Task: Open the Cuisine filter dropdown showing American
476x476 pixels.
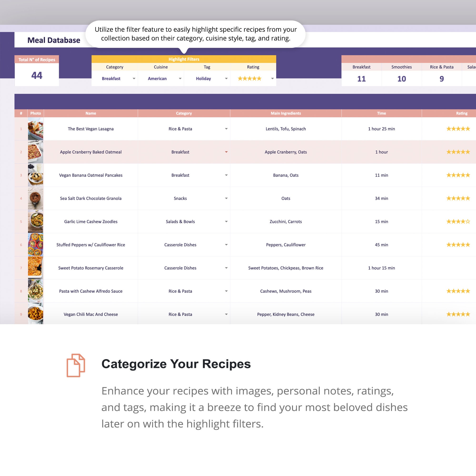Action: [180, 78]
